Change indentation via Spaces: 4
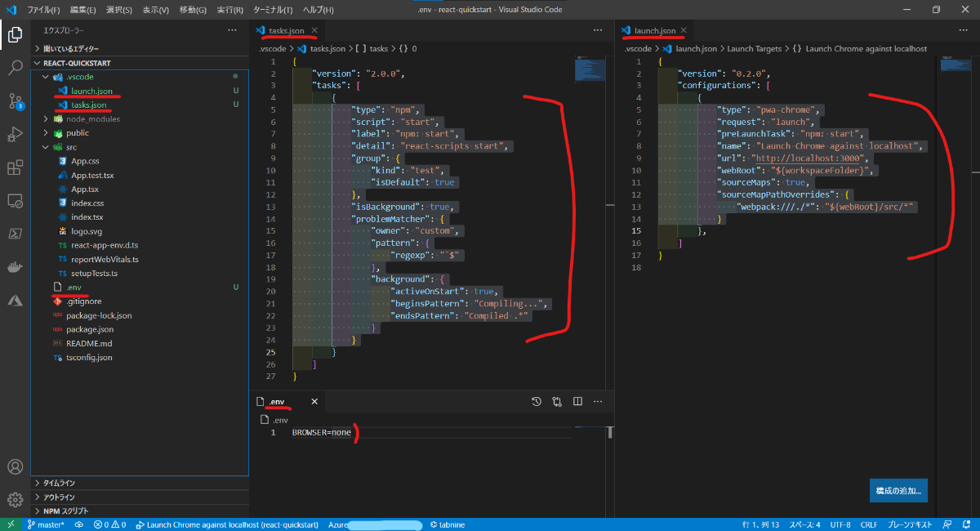Viewport: 980px width, 531px height. (x=804, y=524)
